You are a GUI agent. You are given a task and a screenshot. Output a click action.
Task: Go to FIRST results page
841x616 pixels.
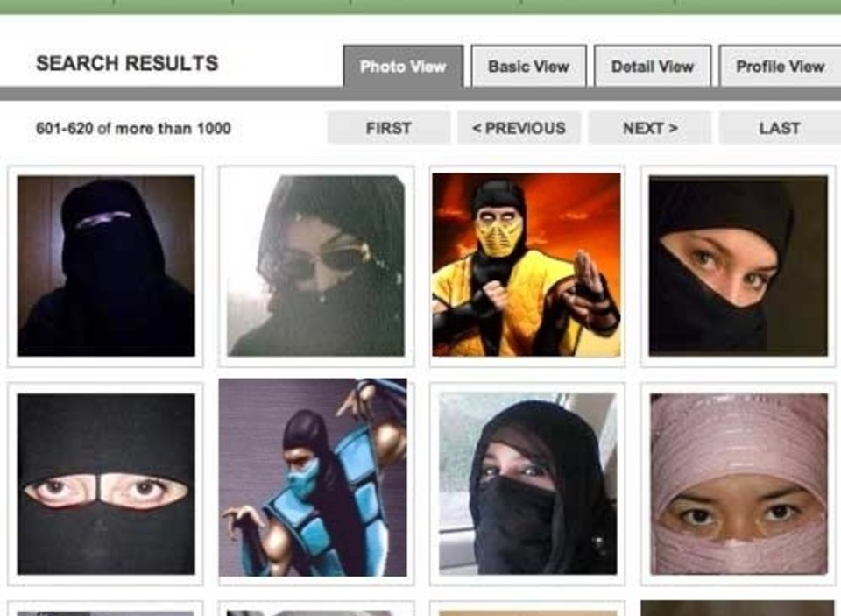tap(388, 128)
